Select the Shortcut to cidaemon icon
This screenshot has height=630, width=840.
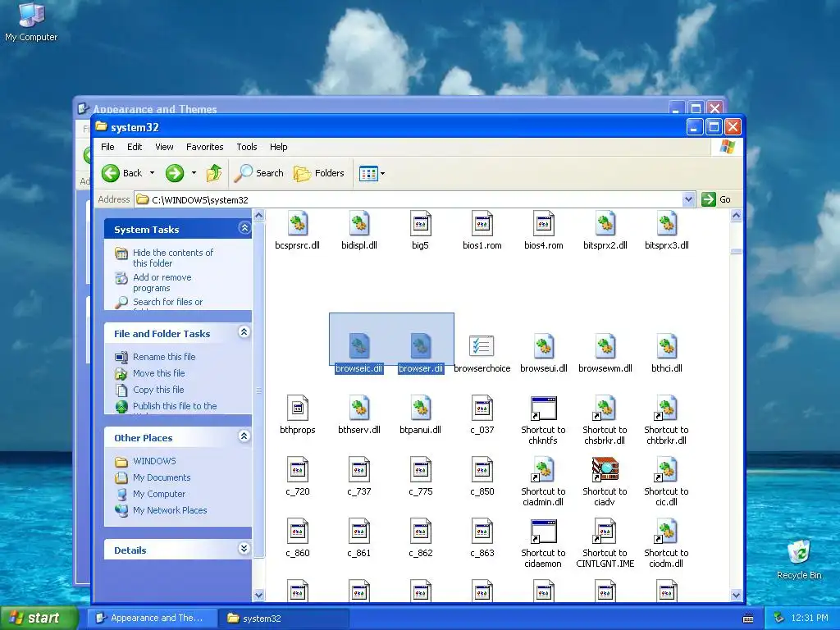coord(544,532)
